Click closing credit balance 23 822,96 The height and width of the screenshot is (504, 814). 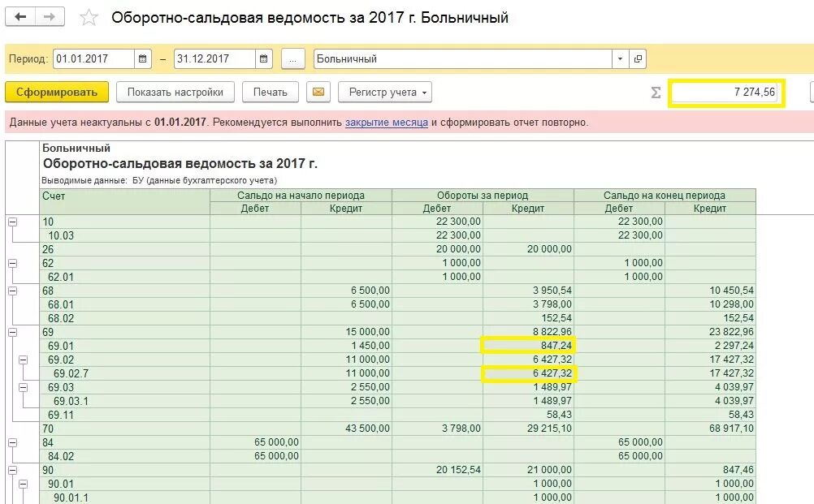pos(710,332)
